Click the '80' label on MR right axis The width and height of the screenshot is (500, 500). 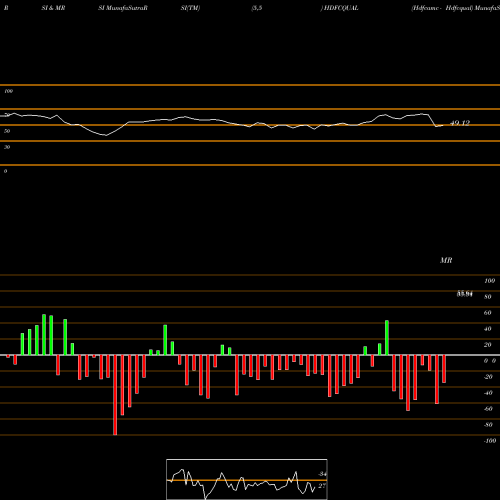488,297
